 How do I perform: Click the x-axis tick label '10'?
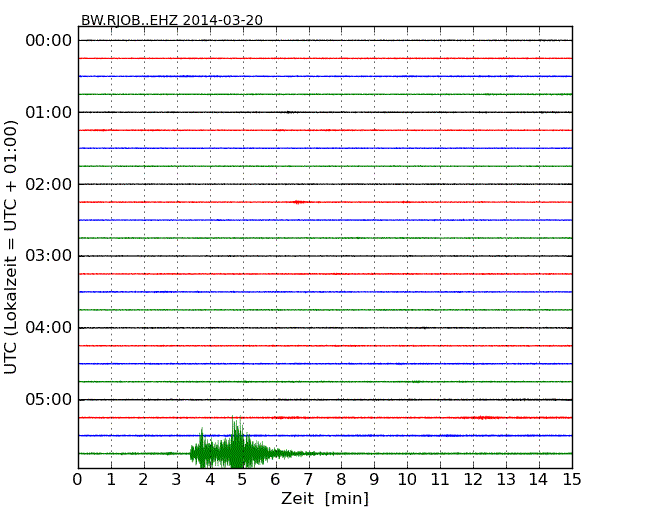click(407, 480)
